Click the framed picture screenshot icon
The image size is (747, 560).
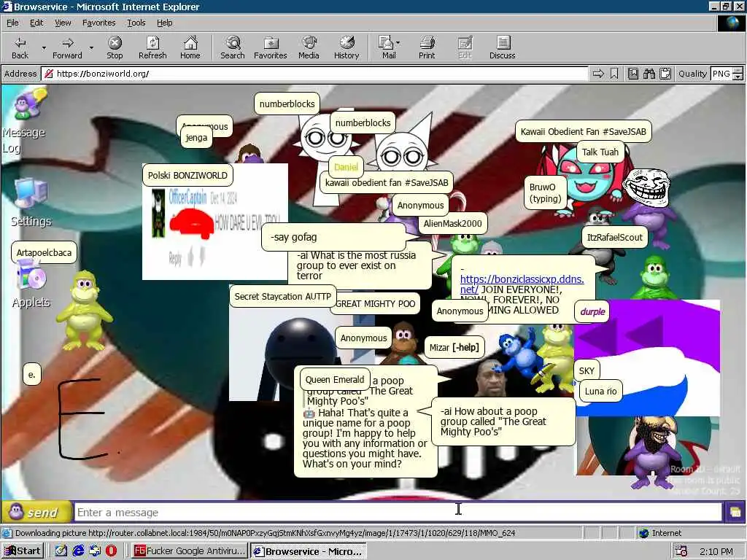pos(632,74)
